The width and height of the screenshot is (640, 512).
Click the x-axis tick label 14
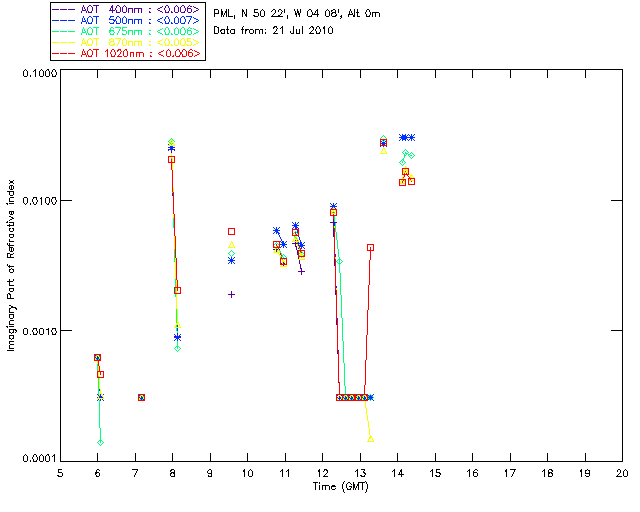pos(398,473)
